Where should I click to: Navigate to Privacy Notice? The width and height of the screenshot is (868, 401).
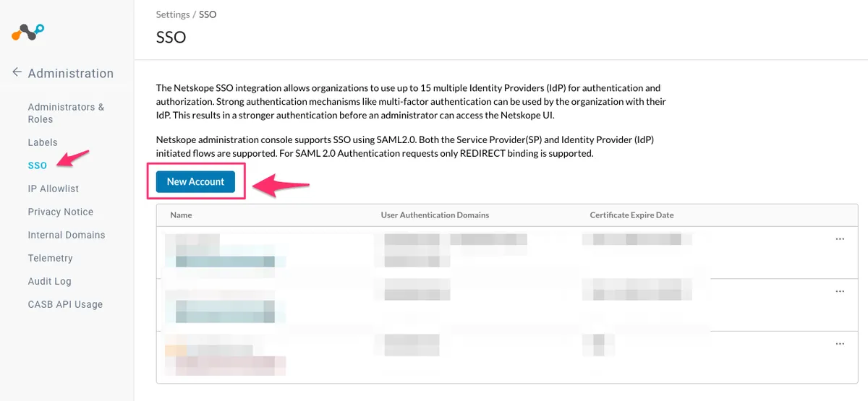[61, 212]
